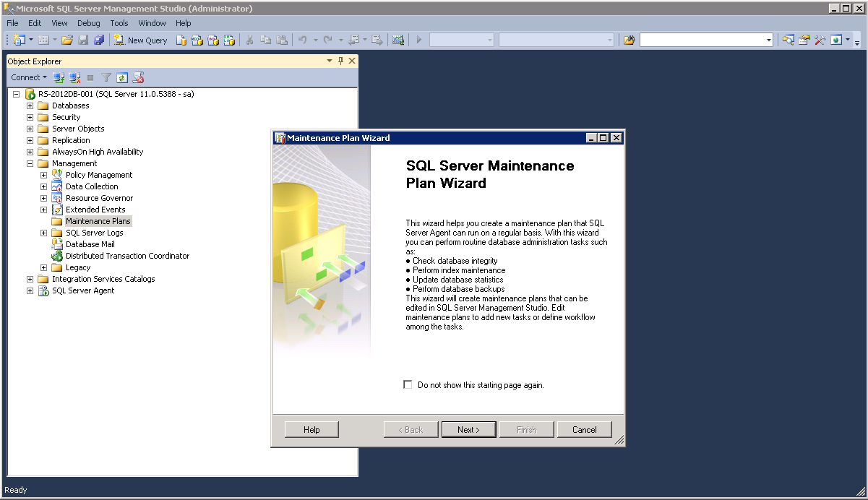Screen dimensions: 868x500
Task: Click the Analysis Services DMX Query icon
Action: point(213,40)
